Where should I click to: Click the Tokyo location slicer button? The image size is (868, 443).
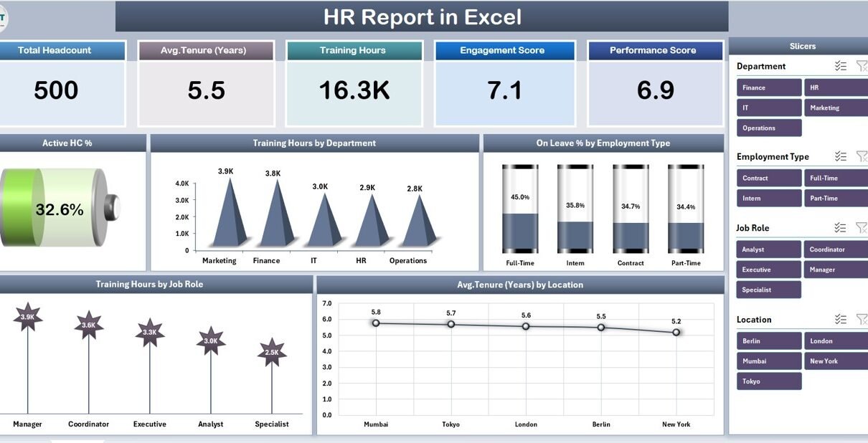769,381
